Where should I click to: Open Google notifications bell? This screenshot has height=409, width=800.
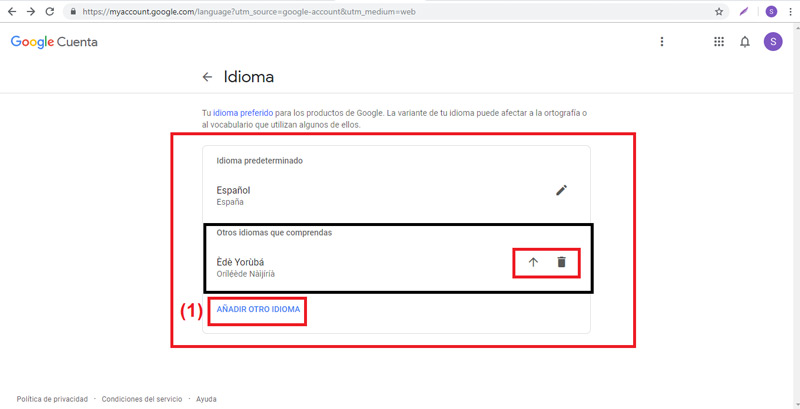point(745,42)
